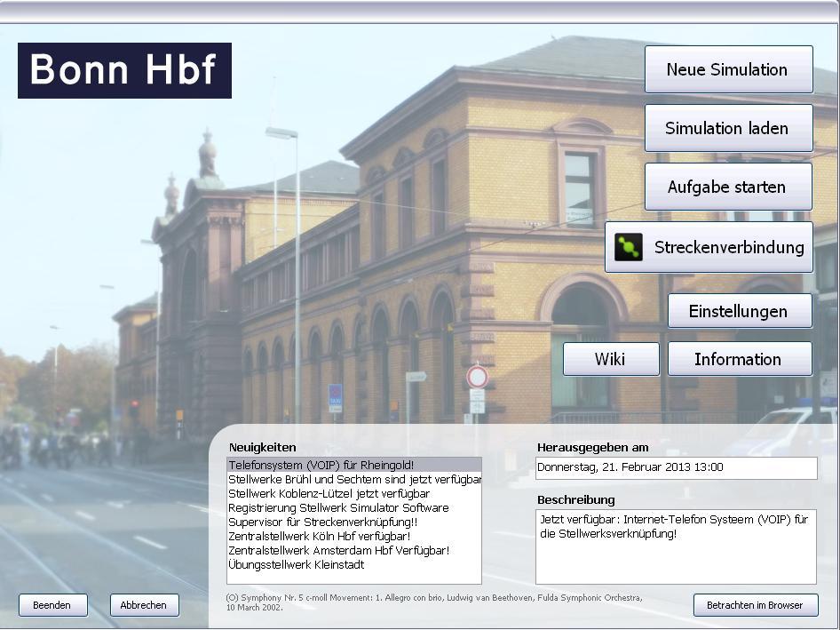This screenshot has width=840, height=630.
Task: Select news item Telefonsystem (VOIP) für Rheingold!
Action: coord(354,465)
